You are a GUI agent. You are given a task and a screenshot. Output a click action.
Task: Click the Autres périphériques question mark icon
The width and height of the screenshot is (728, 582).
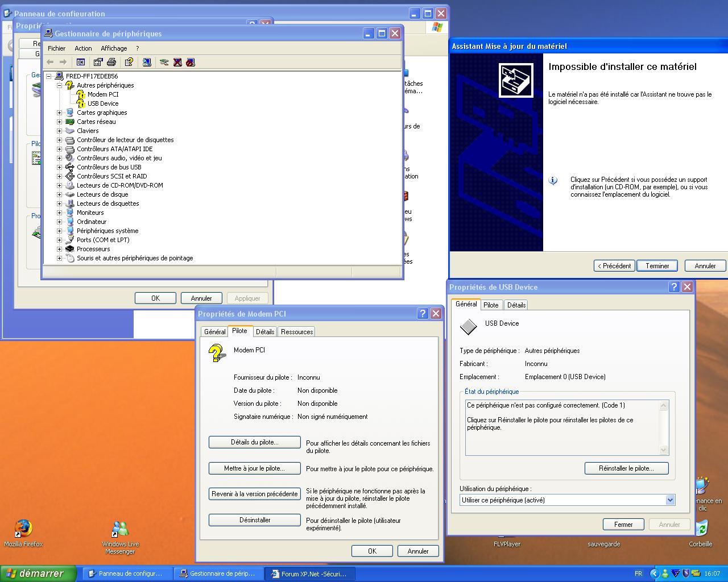pyautogui.click(x=70, y=85)
